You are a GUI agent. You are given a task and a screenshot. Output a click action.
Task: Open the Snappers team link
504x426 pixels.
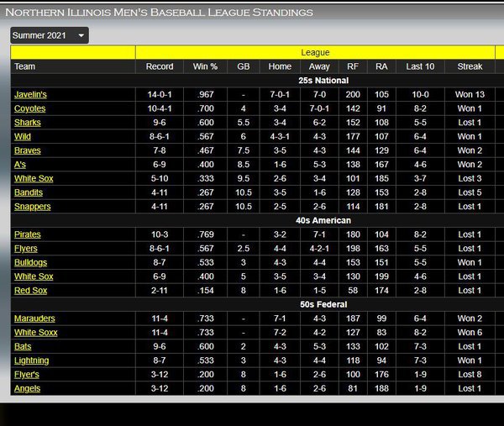(x=32, y=207)
